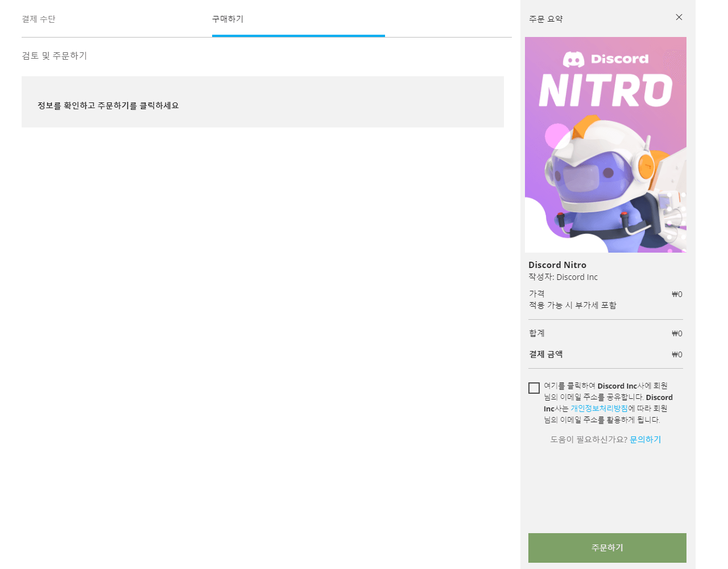Click the Discord Nitro product image
Image resolution: width=728 pixels, height=569 pixels.
[x=606, y=145]
